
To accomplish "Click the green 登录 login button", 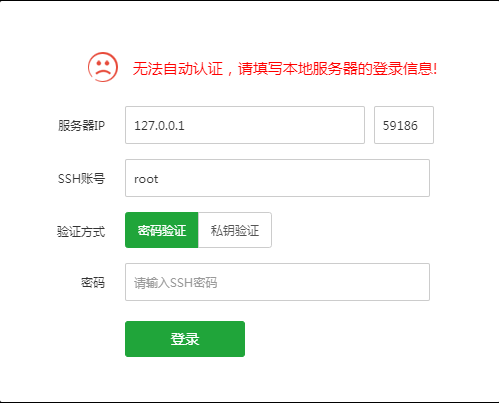I will point(185,339).
